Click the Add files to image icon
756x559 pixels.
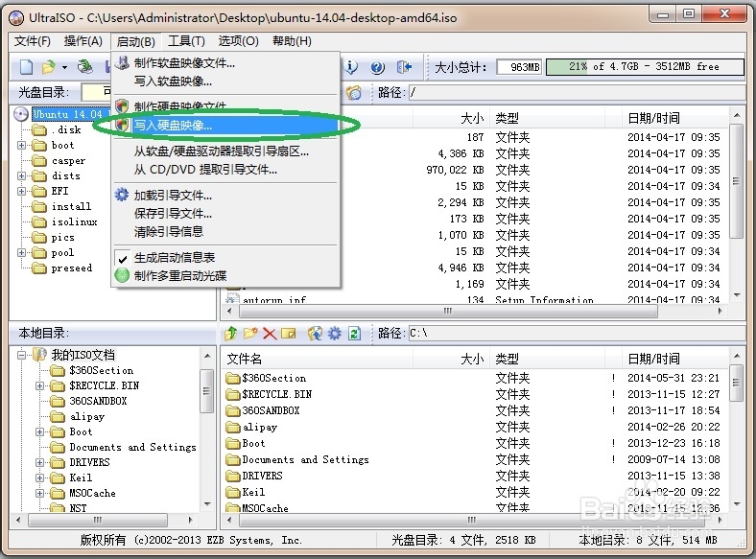[x=315, y=333]
